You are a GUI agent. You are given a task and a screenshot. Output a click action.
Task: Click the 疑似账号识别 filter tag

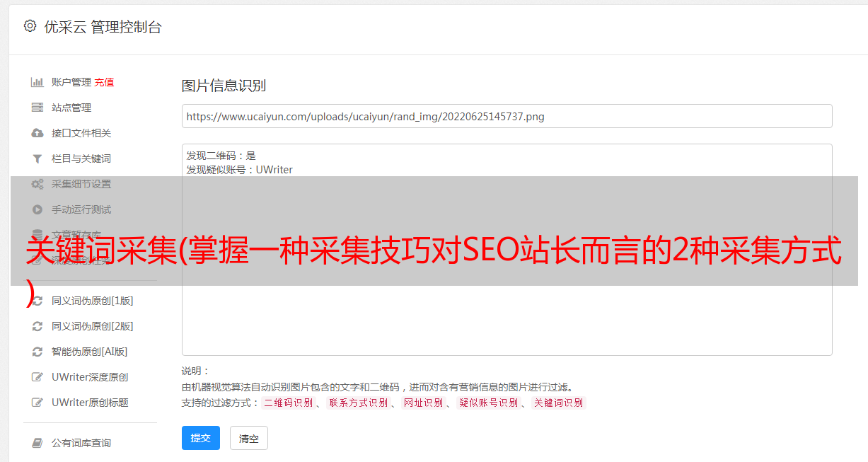point(488,403)
